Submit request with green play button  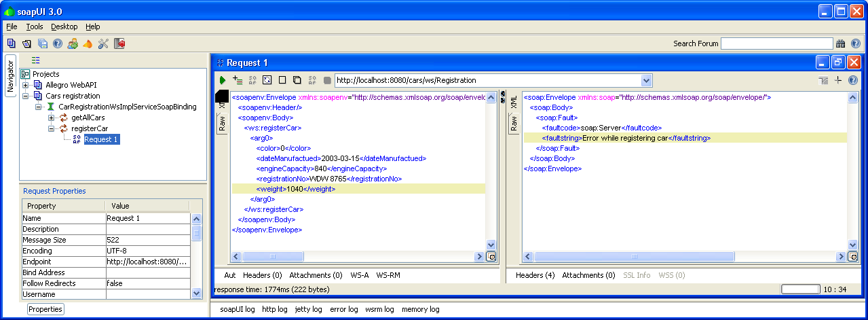click(x=223, y=80)
